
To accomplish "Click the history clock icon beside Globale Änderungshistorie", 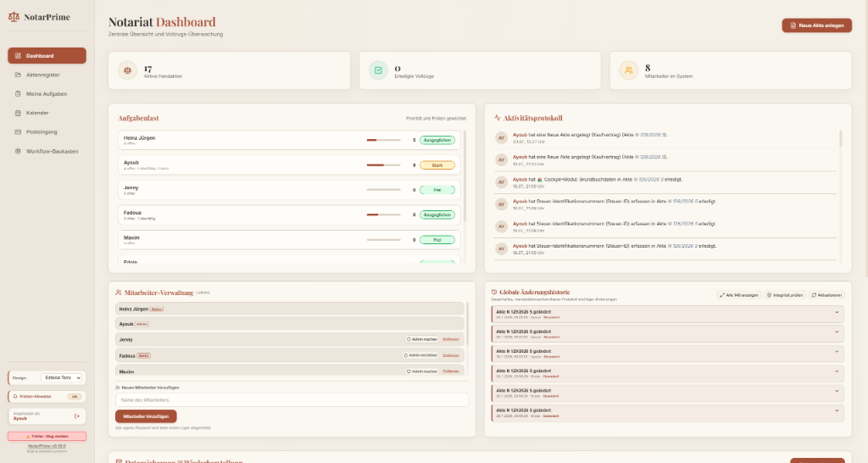I will [x=494, y=292].
